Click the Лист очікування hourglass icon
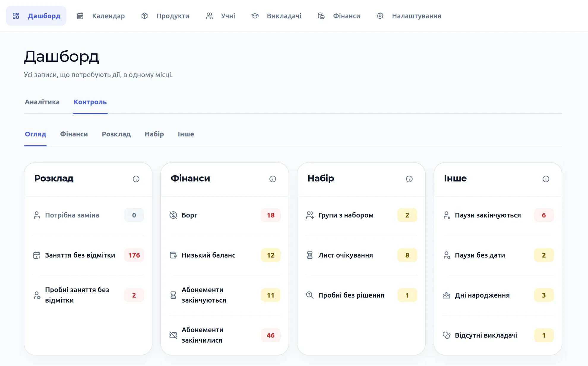The image size is (588, 366). [x=310, y=255]
